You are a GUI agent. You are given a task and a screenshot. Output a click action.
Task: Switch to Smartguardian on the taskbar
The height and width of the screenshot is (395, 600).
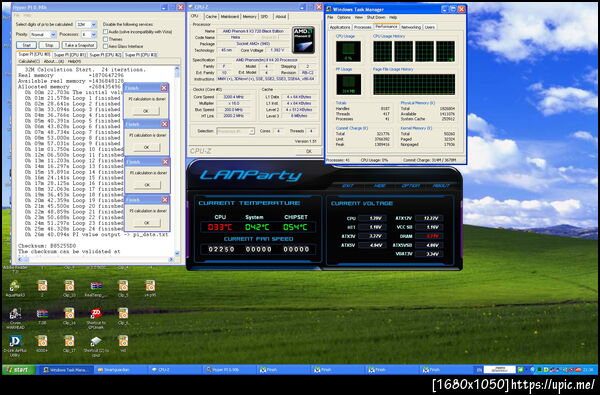click(121, 370)
